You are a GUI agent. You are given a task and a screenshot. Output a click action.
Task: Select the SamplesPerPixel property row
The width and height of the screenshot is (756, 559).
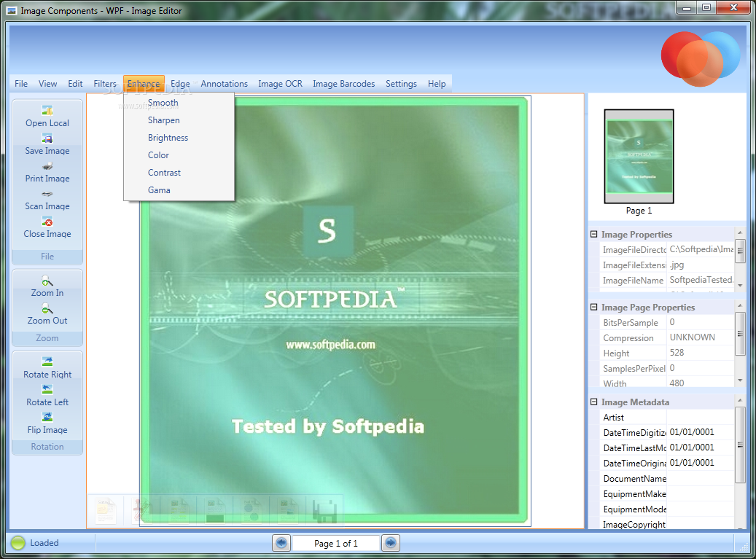coord(667,368)
